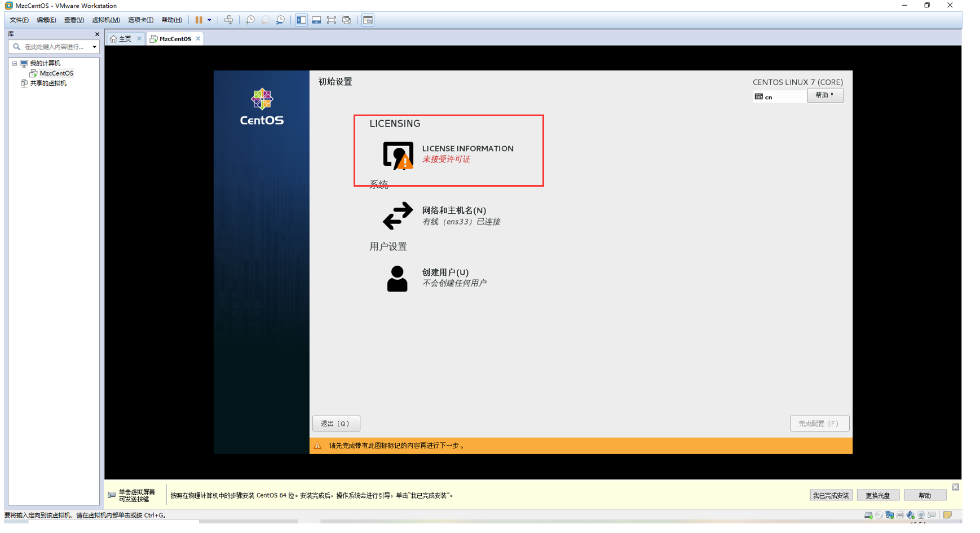Toggle the thumbnail bar view icon
The height and width of the screenshot is (533, 980).
tap(316, 20)
